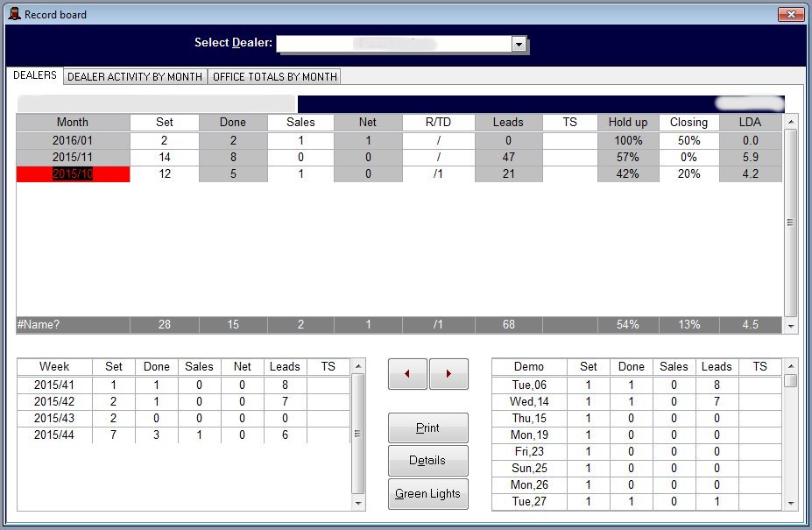Open the Select Dealer dropdown arrow
The width and height of the screenshot is (812, 530).
[519, 45]
